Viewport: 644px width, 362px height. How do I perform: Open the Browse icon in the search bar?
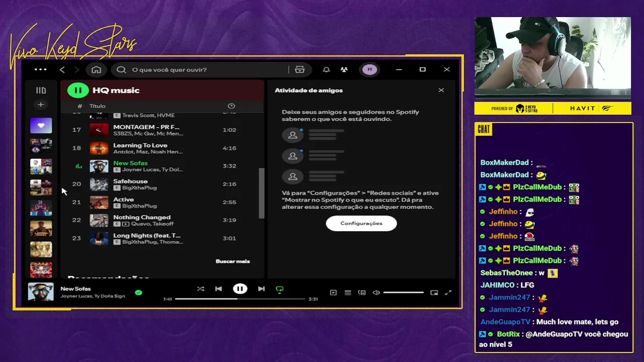click(x=300, y=69)
